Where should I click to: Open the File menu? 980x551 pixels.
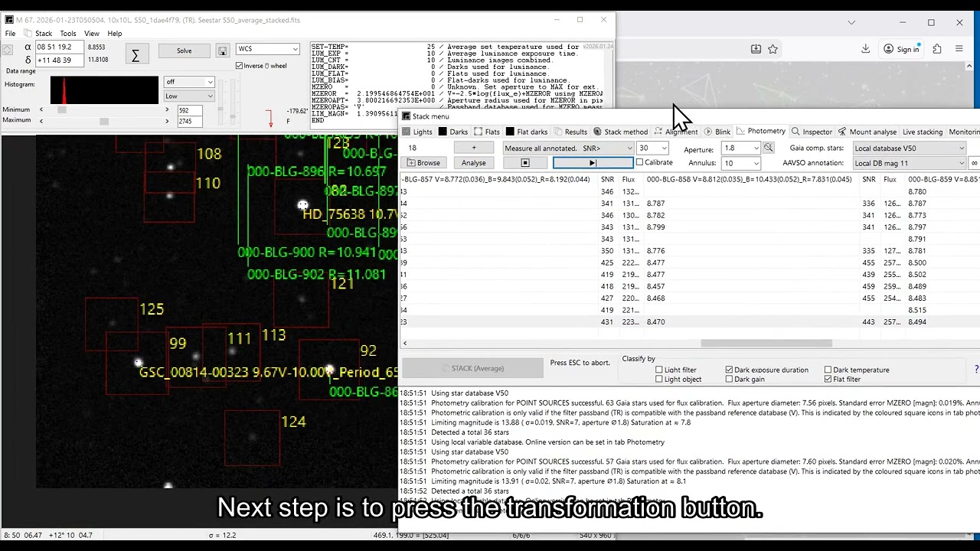click(x=10, y=34)
